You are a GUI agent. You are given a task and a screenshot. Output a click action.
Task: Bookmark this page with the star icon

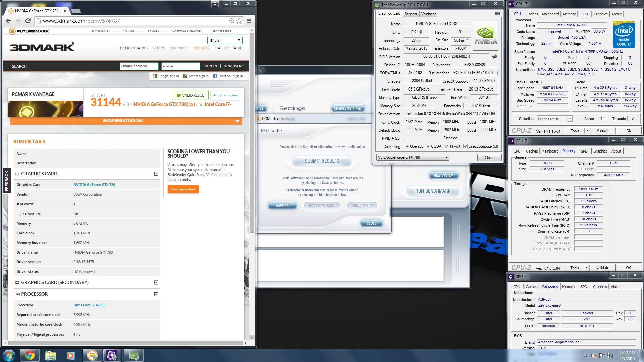pyautogui.click(x=239, y=21)
